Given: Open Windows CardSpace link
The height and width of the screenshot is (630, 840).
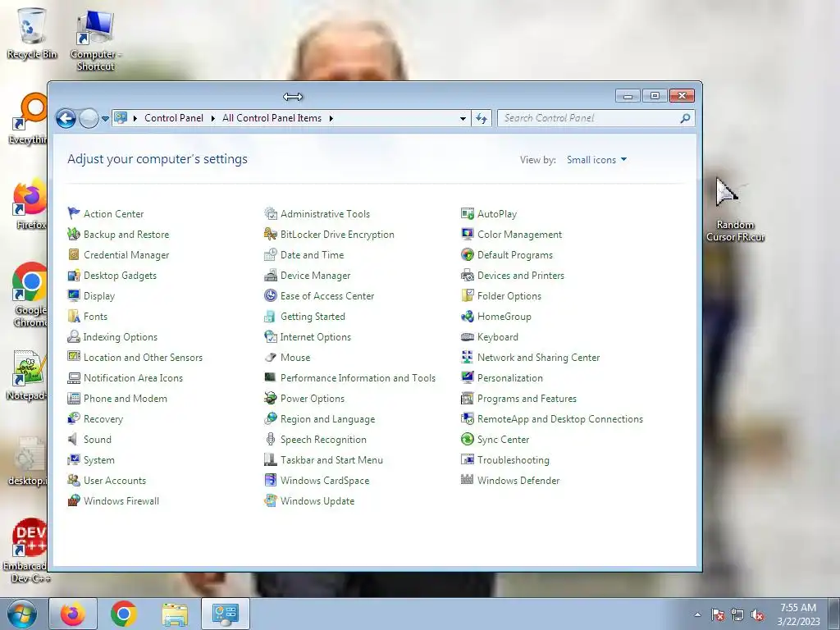Looking at the screenshot, I should [325, 480].
